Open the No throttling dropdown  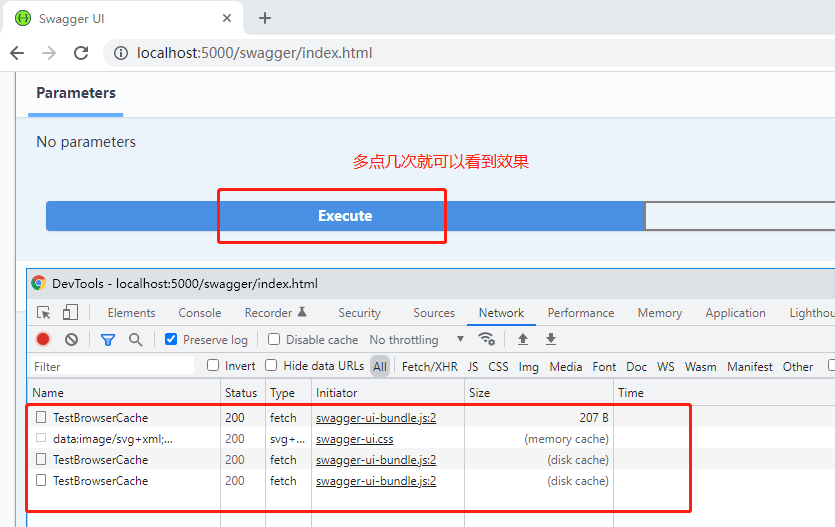pyautogui.click(x=417, y=340)
